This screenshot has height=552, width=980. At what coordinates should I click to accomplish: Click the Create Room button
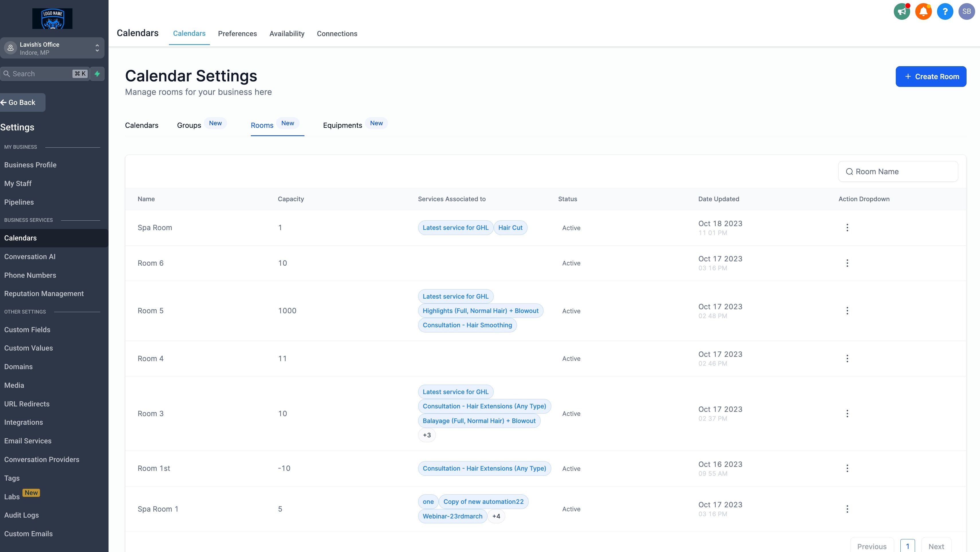(930, 77)
